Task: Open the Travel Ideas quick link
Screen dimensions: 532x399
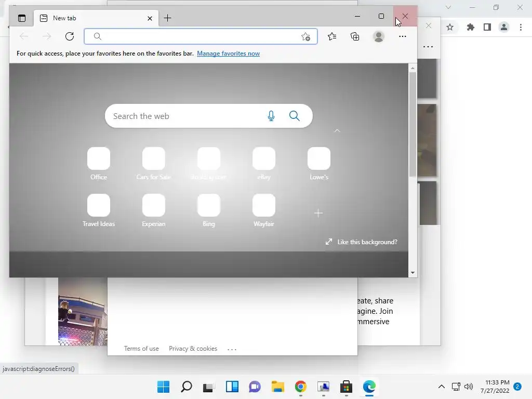Action: tap(99, 210)
